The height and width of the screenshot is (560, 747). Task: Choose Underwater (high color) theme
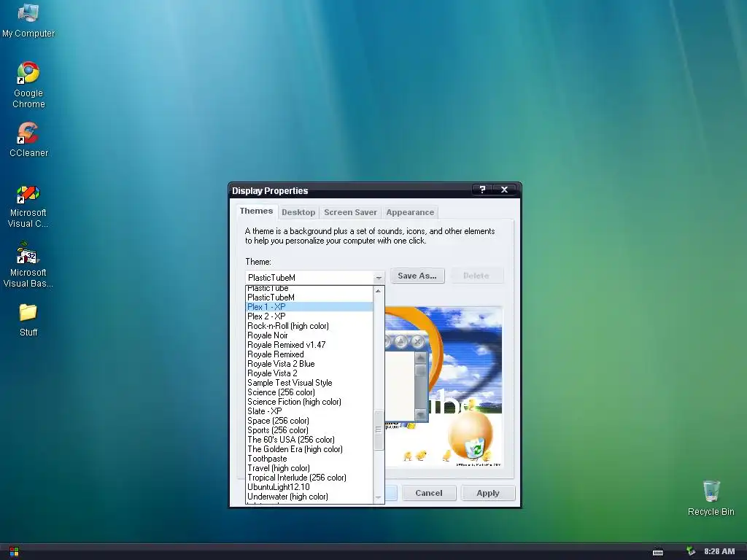tap(309, 497)
